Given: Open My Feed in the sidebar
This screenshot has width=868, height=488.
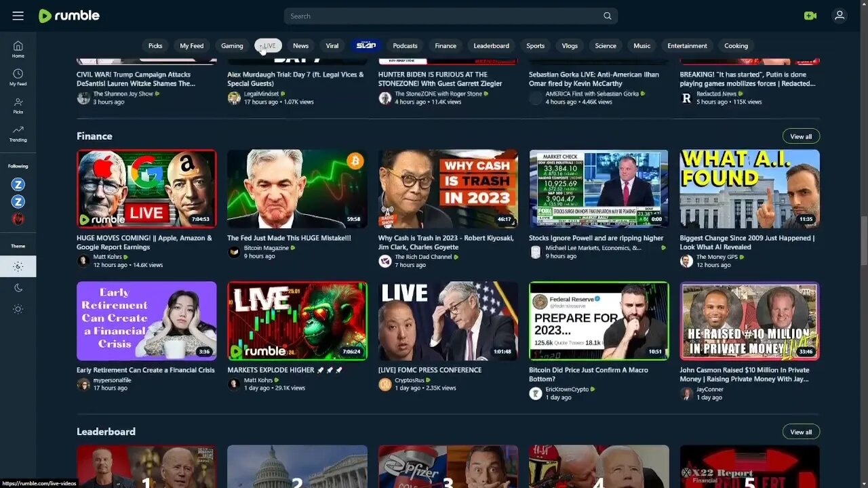Looking at the screenshot, I should 18,77.
